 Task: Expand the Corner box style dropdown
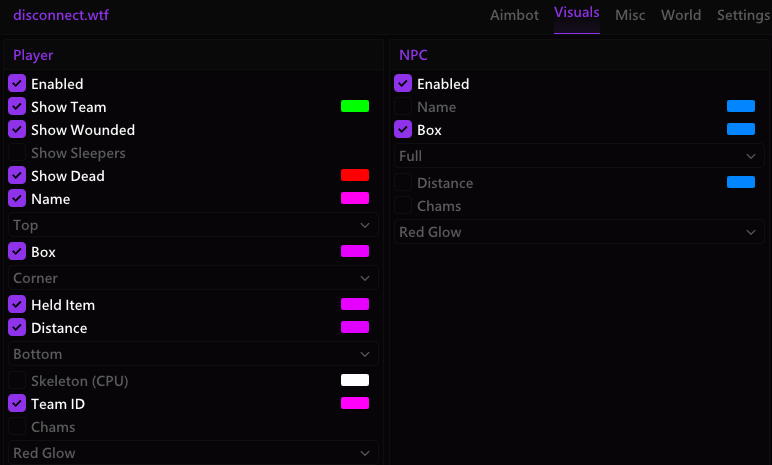click(193, 278)
